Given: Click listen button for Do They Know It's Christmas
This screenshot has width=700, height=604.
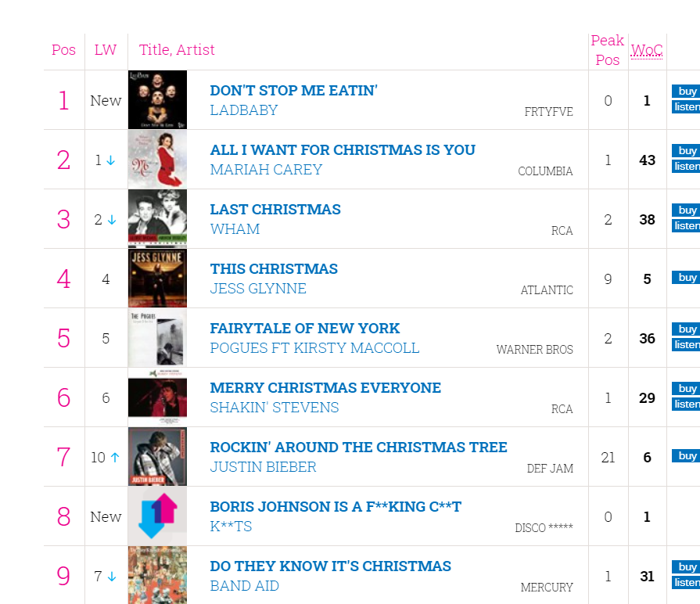Looking at the screenshot, I should point(686,583).
